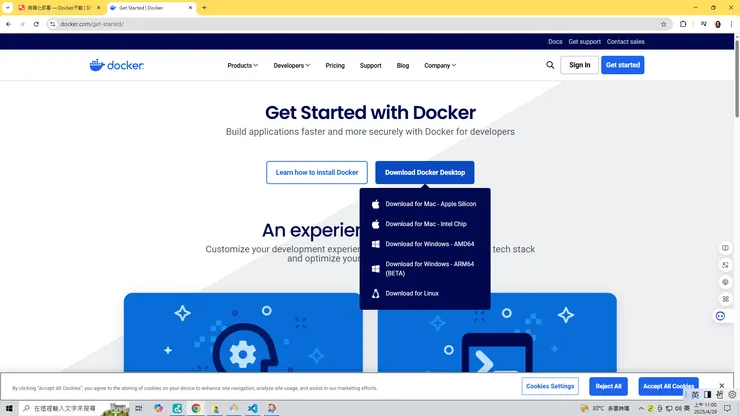Show hidden system tray icons
Screen dimensions: 740x416
(x=641, y=408)
